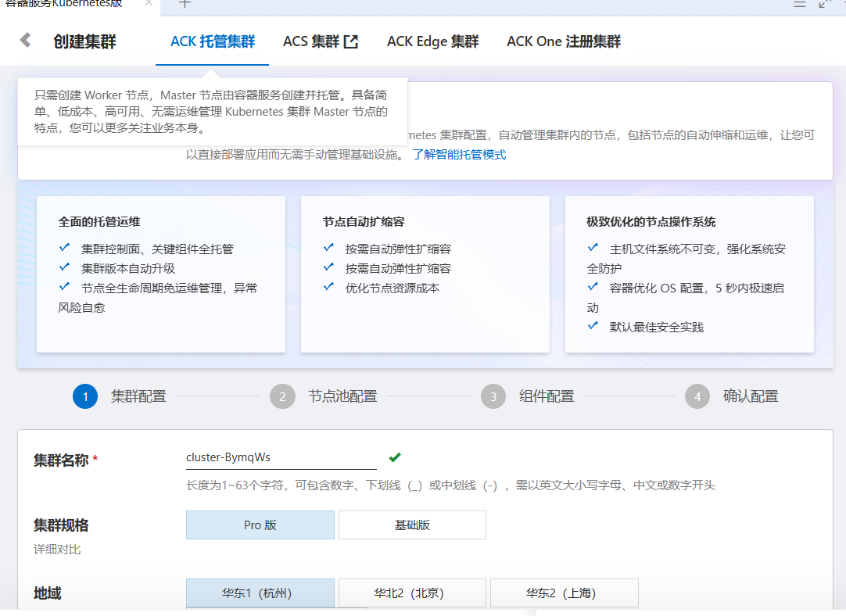Click checkmark next to 默认最佳安全实践
The image size is (846, 616).
coord(593,326)
